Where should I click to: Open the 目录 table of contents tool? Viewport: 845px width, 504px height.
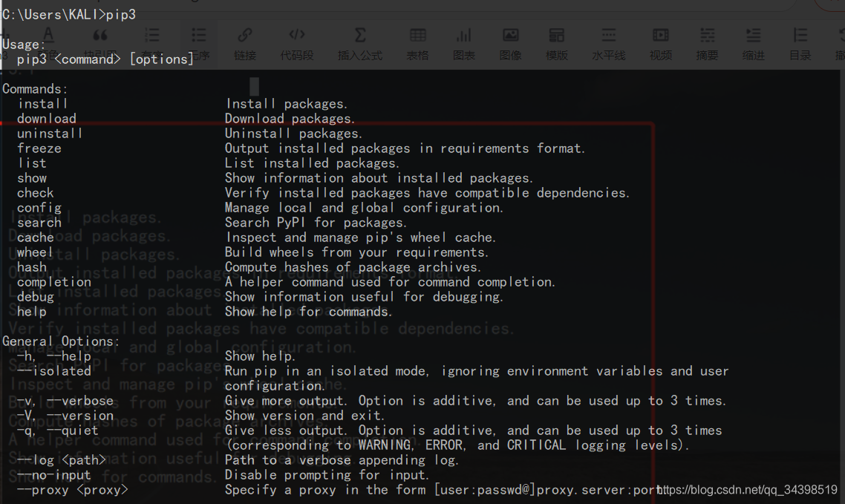[800, 36]
